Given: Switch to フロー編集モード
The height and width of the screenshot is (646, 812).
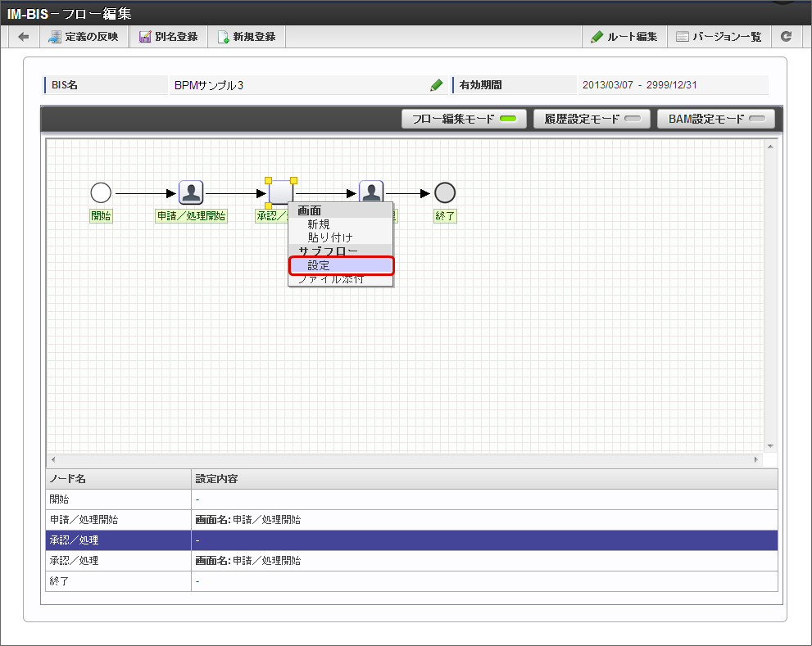Looking at the screenshot, I should tap(464, 119).
